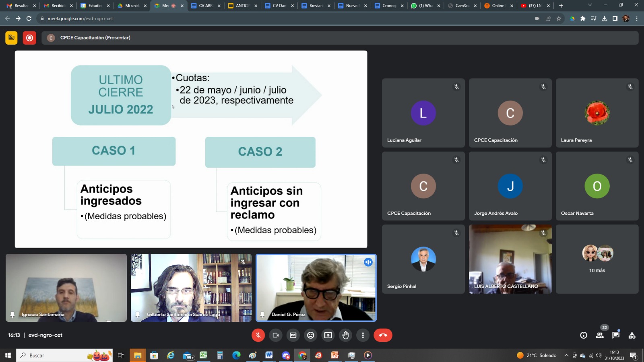Switch to the 'CV ABR' browser tab
Viewport: 644px width, 362px height.
(x=205, y=6)
